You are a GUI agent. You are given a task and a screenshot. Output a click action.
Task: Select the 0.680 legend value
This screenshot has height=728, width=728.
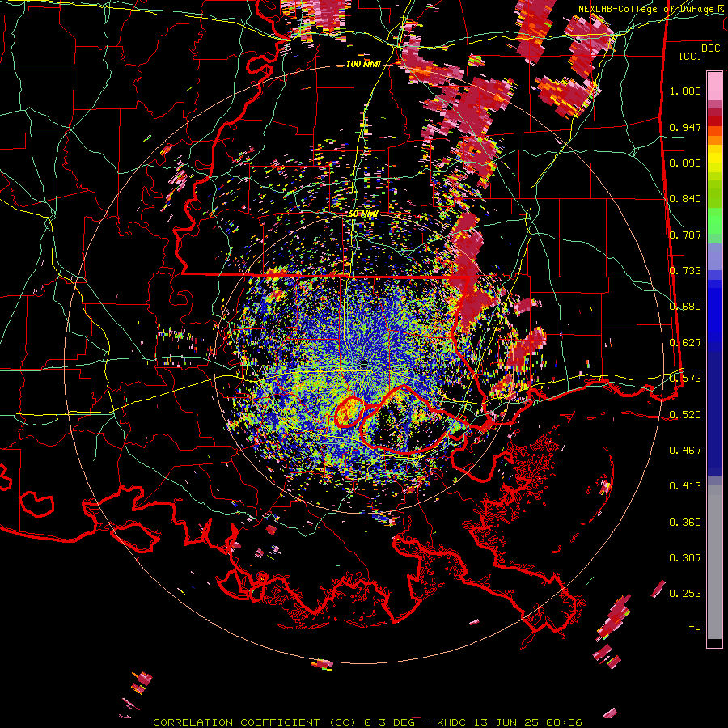tap(685, 307)
